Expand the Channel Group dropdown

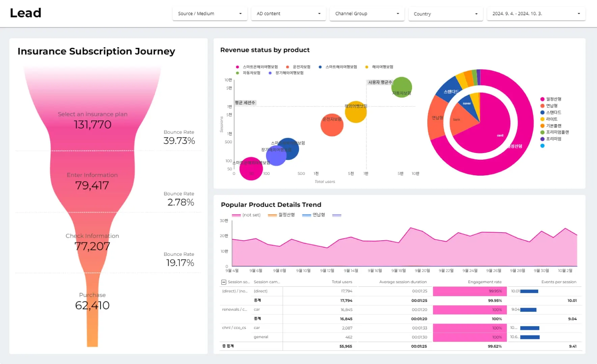(367, 14)
